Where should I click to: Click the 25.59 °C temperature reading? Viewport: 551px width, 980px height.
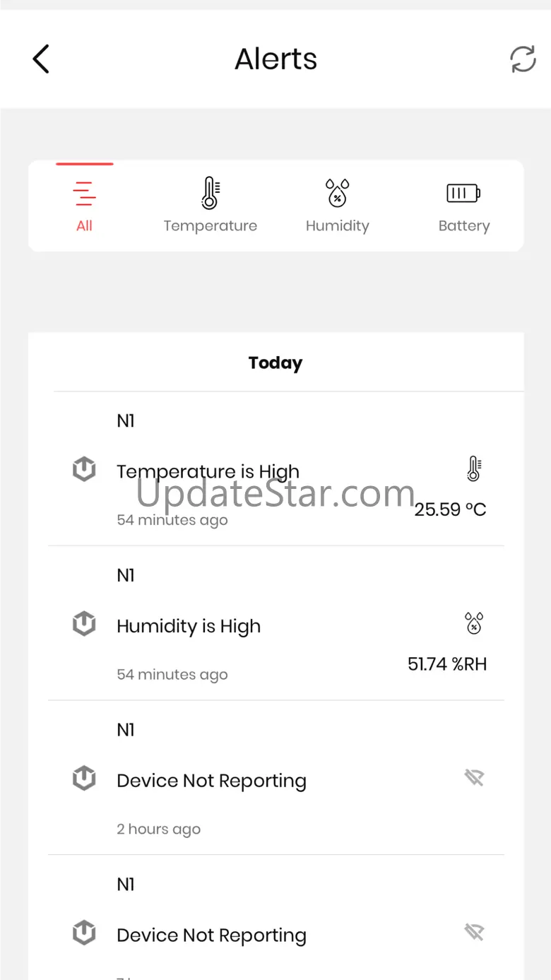pos(450,509)
